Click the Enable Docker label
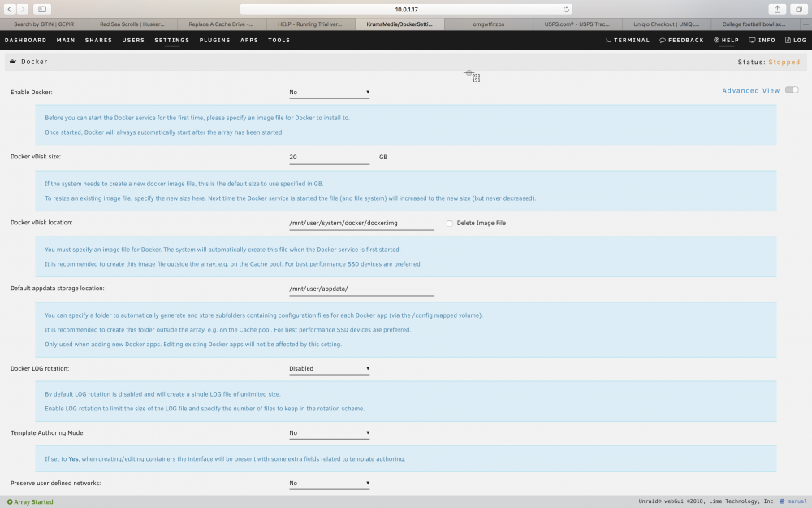Screen dimensions: 812x508 click(x=31, y=93)
